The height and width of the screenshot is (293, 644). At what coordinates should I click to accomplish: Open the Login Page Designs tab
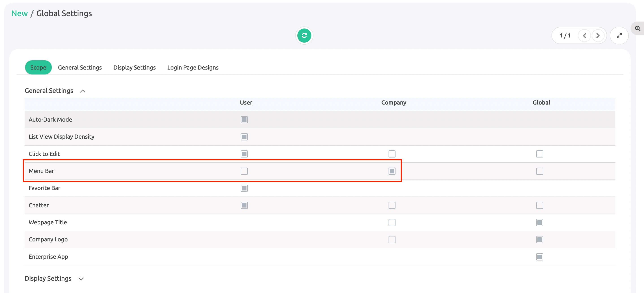[x=193, y=68]
